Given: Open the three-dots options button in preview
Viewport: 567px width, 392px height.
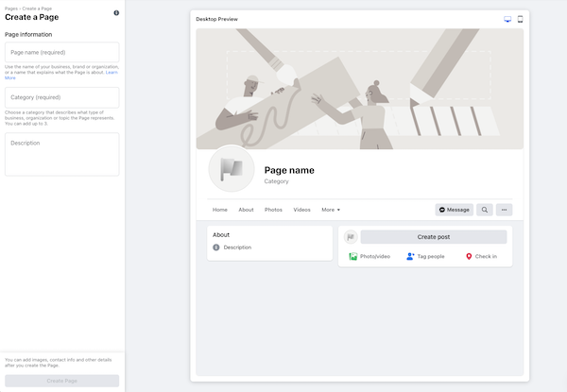Looking at the screenshot, I should 505,210.
